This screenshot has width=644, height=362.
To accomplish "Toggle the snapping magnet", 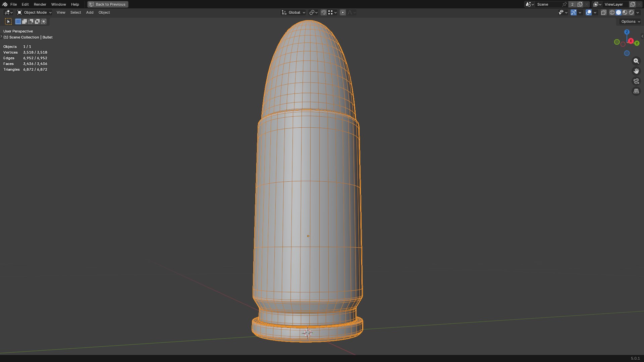I will (324, 12).
